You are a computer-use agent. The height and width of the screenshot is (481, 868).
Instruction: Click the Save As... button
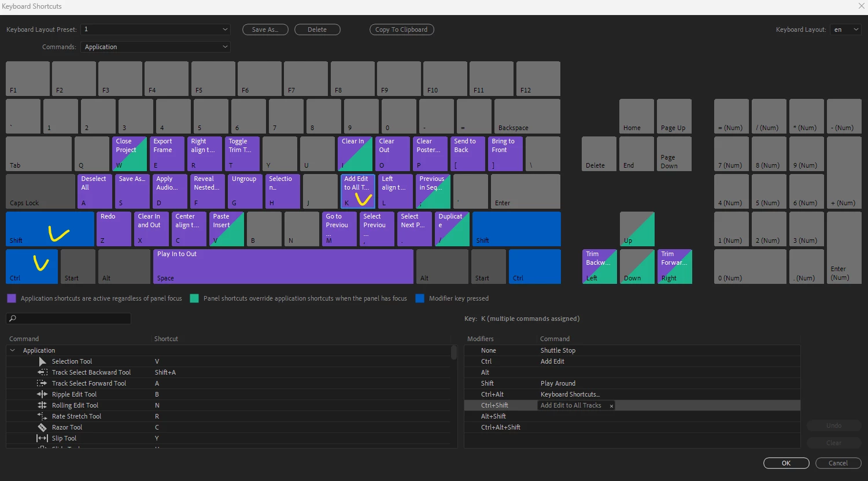pos(265,29)
